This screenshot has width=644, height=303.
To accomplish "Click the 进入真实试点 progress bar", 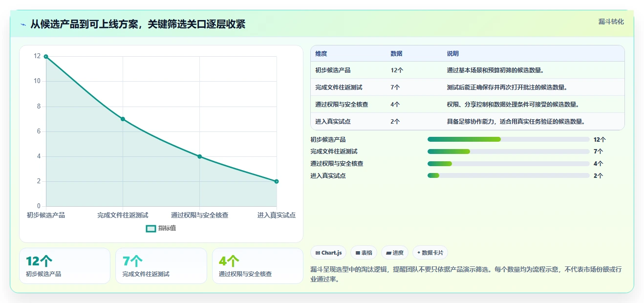I will tap(508, 175).
